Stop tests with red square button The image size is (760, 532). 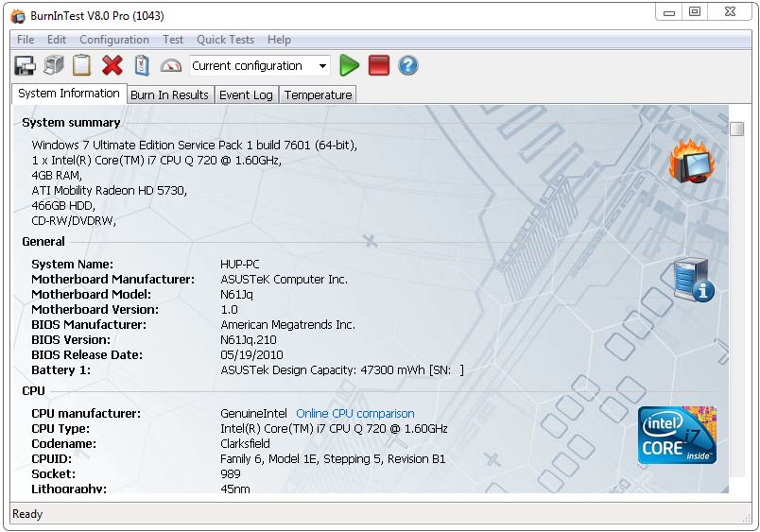pos(379,65)
